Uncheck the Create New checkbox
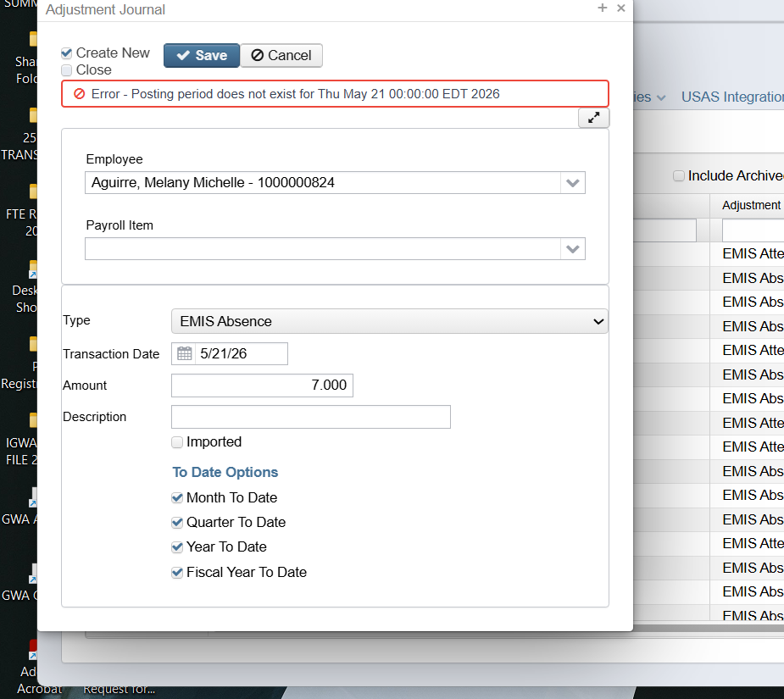The image size is (784, 699). (x=67, y=53)
